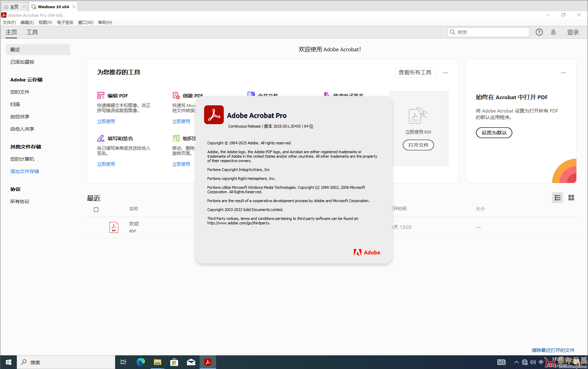The image size is (588, 369).
Task: Select 您的文件 in the sidebar
Action: [20, 92]
